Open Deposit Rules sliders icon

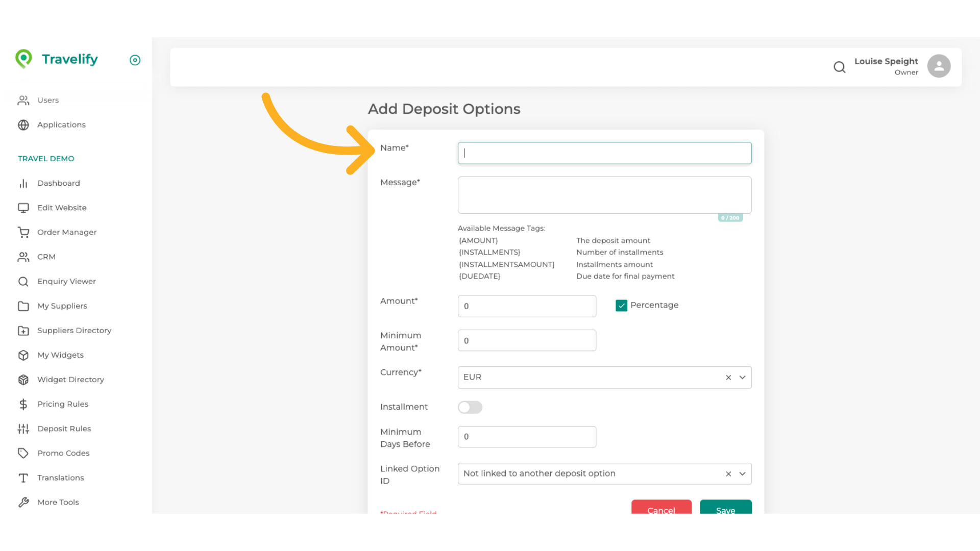coord(23,429)
